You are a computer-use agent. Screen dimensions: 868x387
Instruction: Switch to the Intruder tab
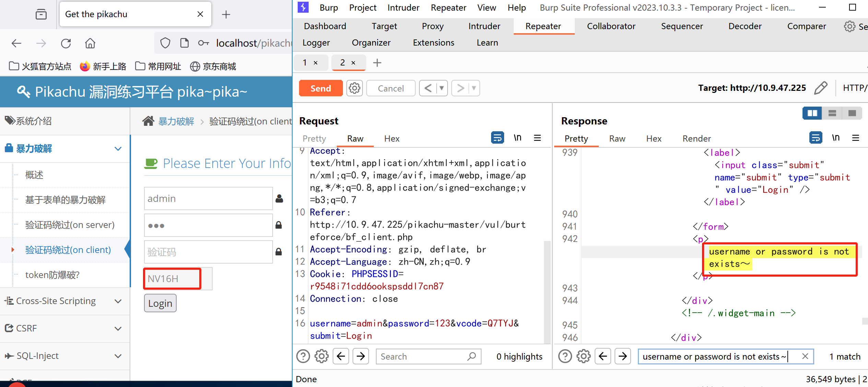point(484,26)
